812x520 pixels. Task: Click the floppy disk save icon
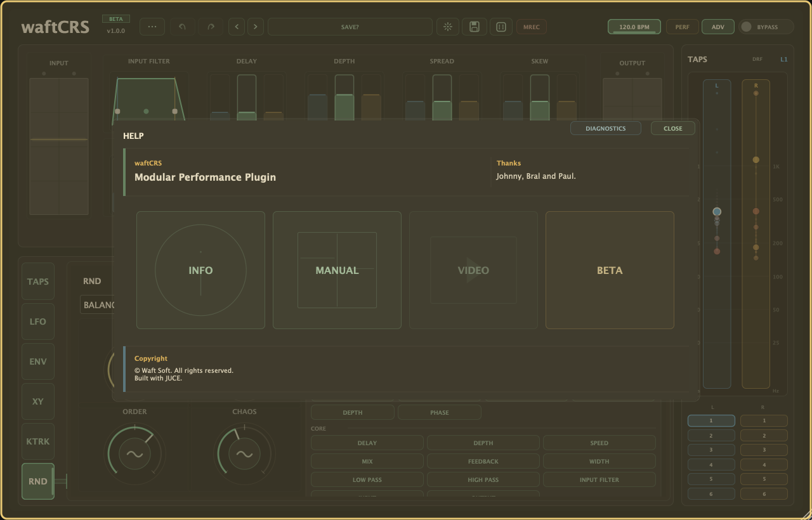[475, 27]
